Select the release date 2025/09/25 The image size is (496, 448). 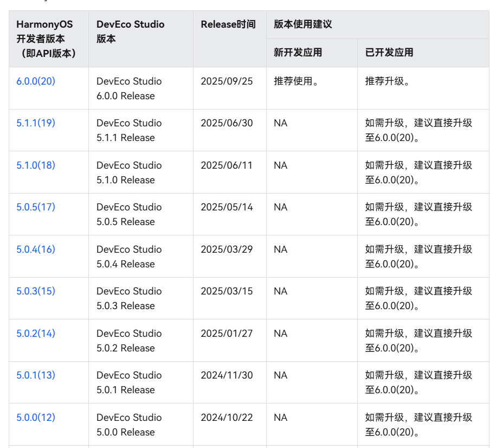227,81
